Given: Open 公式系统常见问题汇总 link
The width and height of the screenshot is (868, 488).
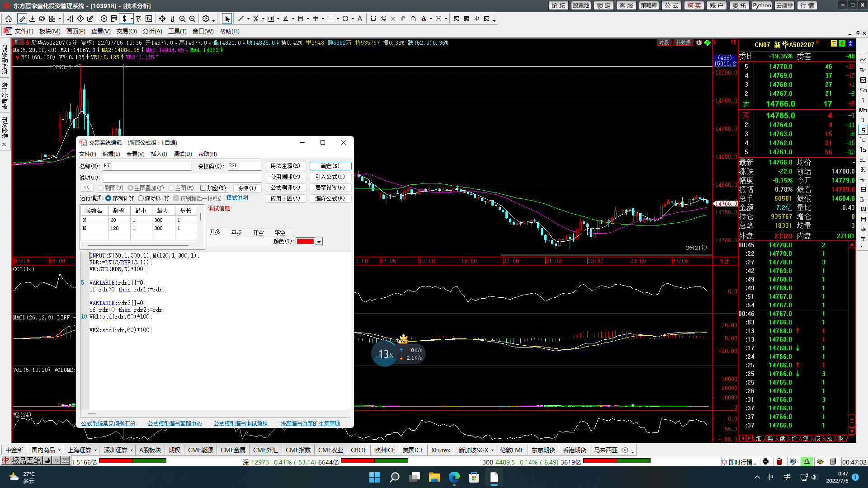Looking at the screenshot, I should pos(108,423).
